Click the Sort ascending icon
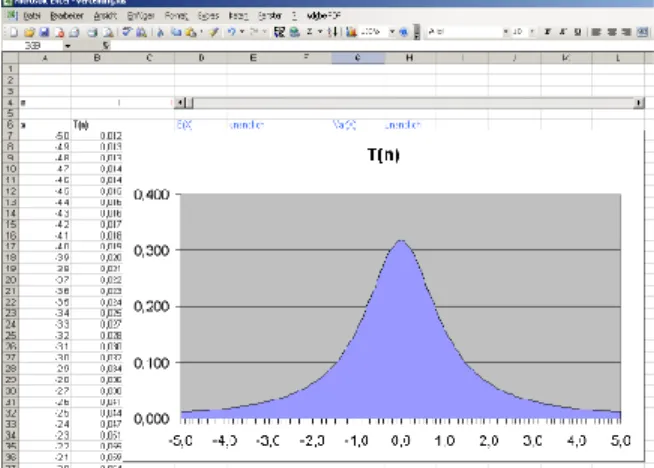 click(332, 32)
